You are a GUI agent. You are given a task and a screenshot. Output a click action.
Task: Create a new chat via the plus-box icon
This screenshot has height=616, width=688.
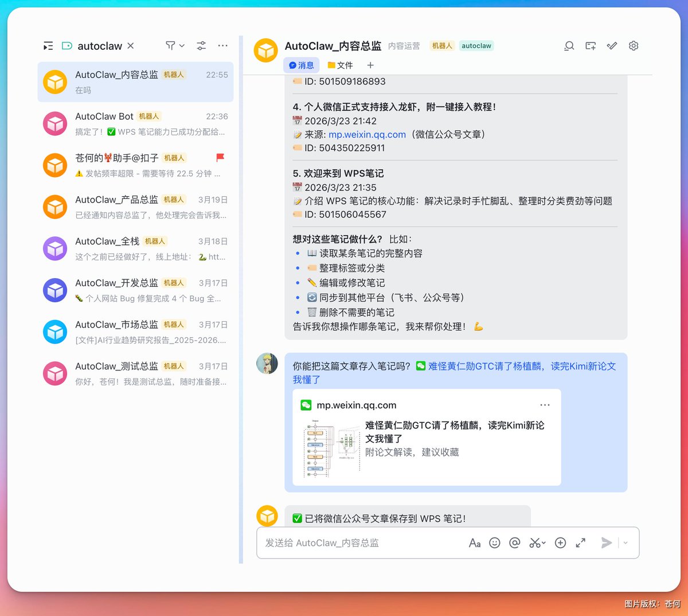(591, 46)
